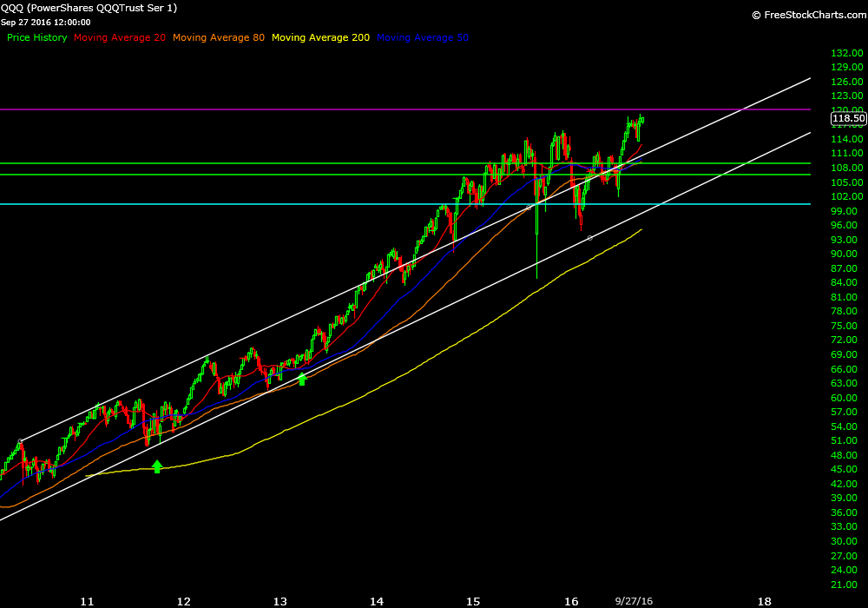868x608 pixels.
Task: Toggle the Moving Average 80 legend
Action: coord(219,38)
